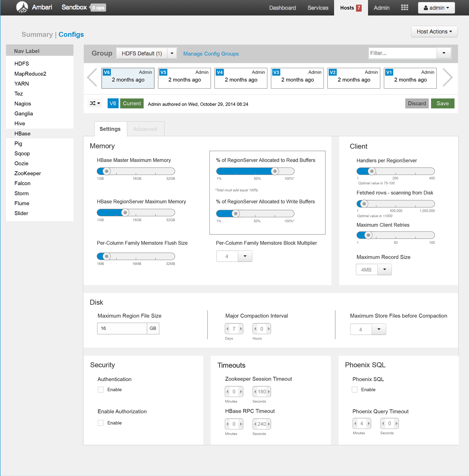Open Maximum Record Size dropdown

(x=384, y=270)
